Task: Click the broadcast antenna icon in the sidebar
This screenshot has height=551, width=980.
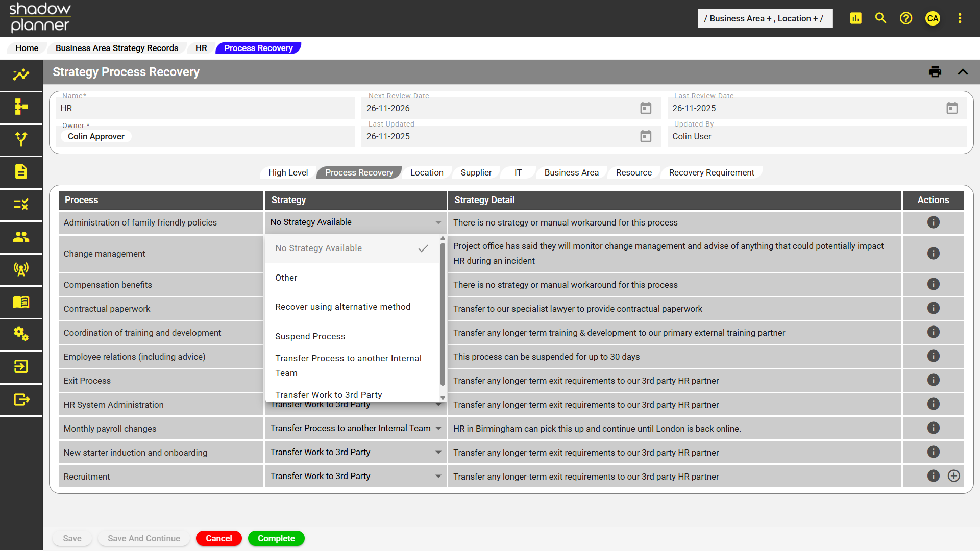Action: (20, 269)
